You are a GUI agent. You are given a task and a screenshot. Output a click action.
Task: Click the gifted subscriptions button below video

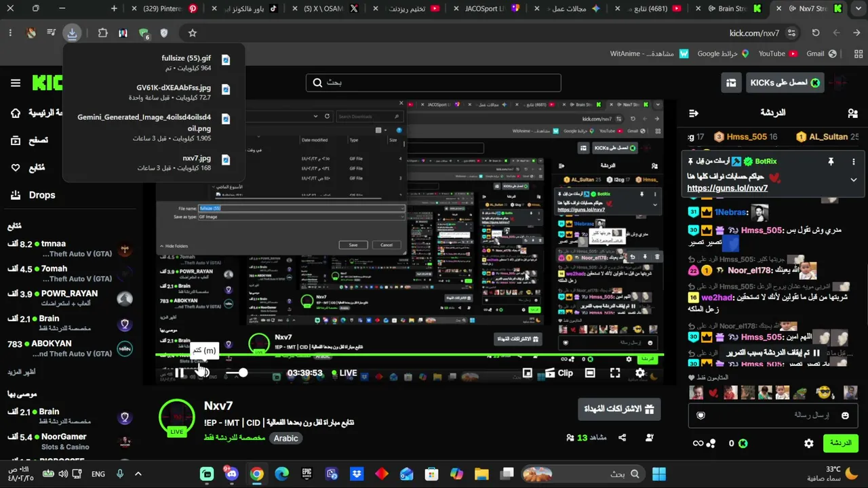[619, 409]
